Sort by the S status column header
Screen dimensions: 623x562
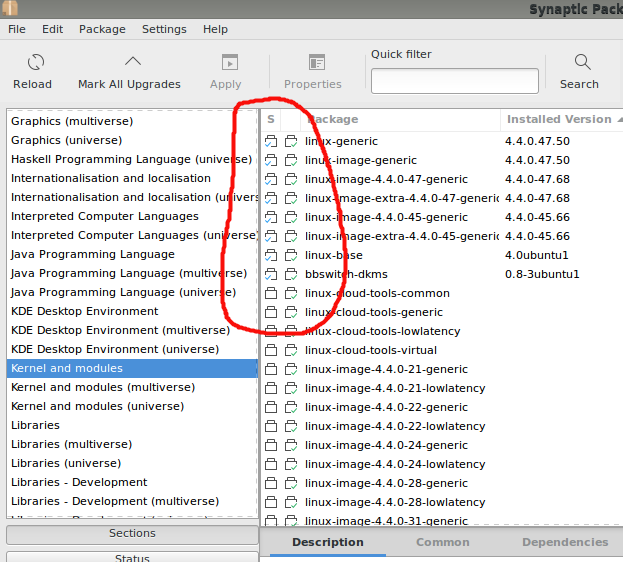click(x=271, y=119)
